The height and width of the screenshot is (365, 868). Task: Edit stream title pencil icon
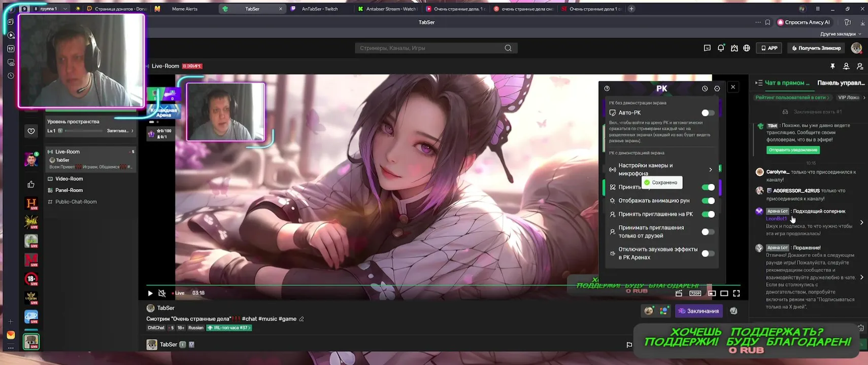[302, 319]
